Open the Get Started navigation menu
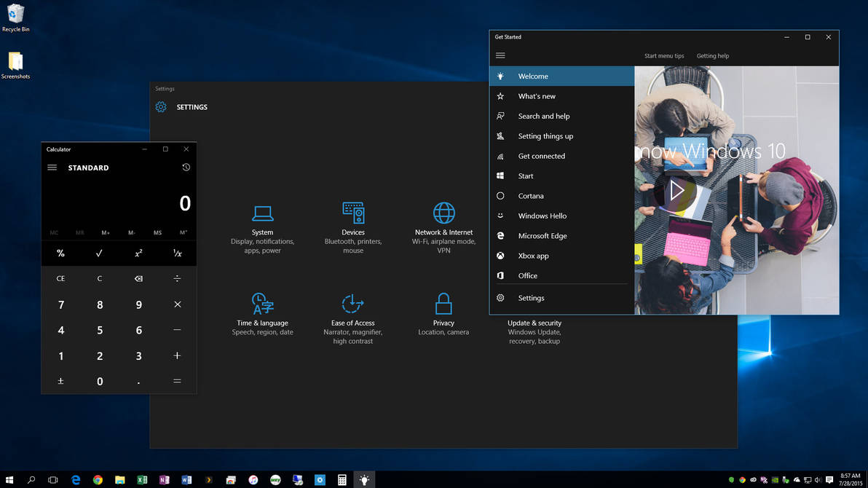 tap(500, 55)
